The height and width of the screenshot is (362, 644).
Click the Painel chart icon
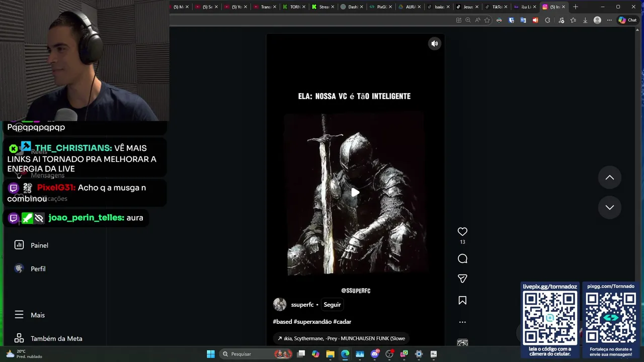pos(19,245)
